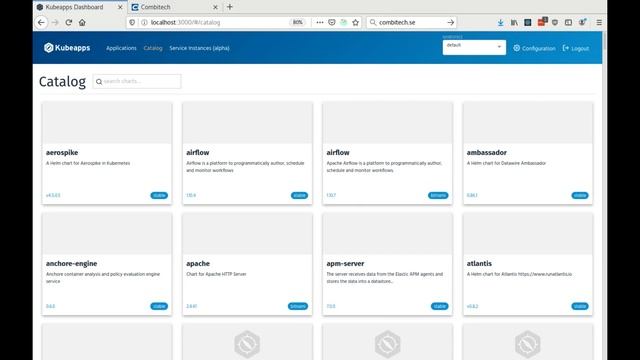
Task: Expand the namespace dropdown showing default
Action: pos(474,47)
